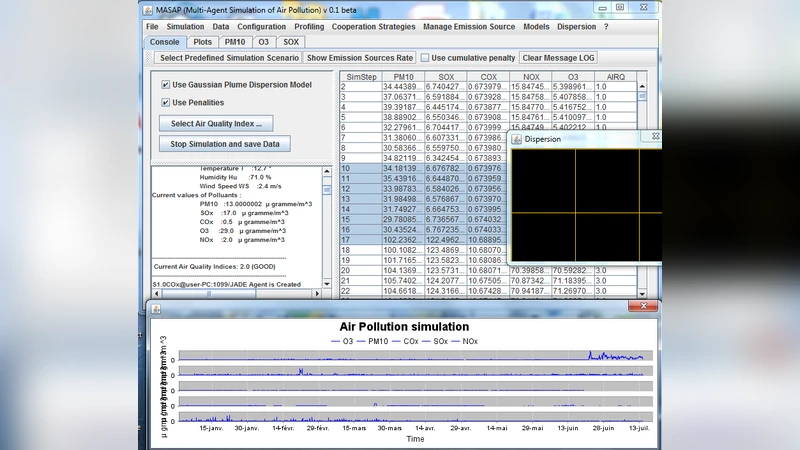Open the Simulation menu
The width and height of the screenshot is (800, 450).
point(185,27)
